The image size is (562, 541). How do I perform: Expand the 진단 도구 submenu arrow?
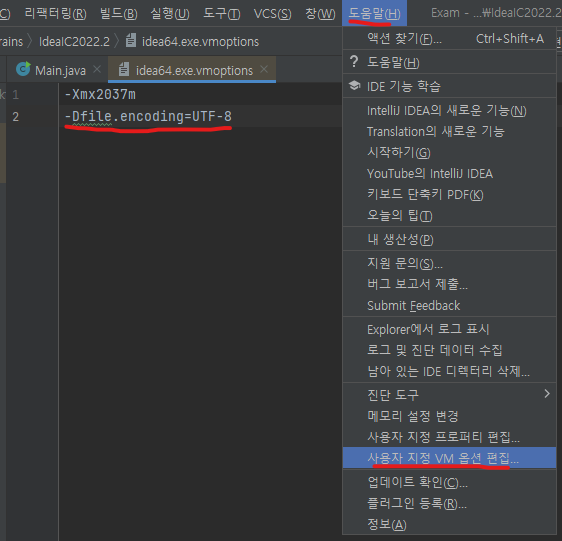pos(547,394)
